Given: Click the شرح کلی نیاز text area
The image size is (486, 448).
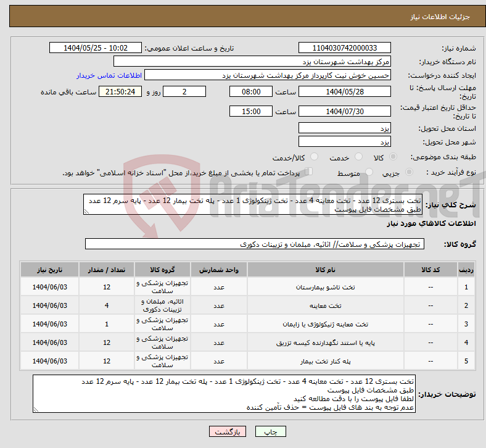Looking at the screenshot, I should 253,204.
